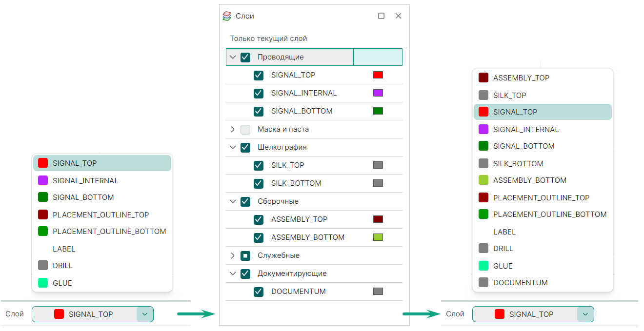644x331 pixels.
Task: Change the SIGNAL_TOP red color swatch
Action: [x=378, y=75]
